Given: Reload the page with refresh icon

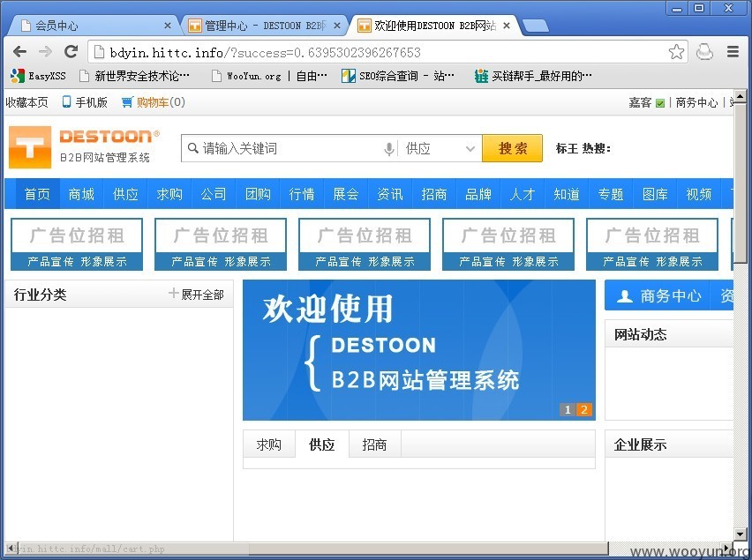Looking at the screenshot, I should click(x=71, y=52).
